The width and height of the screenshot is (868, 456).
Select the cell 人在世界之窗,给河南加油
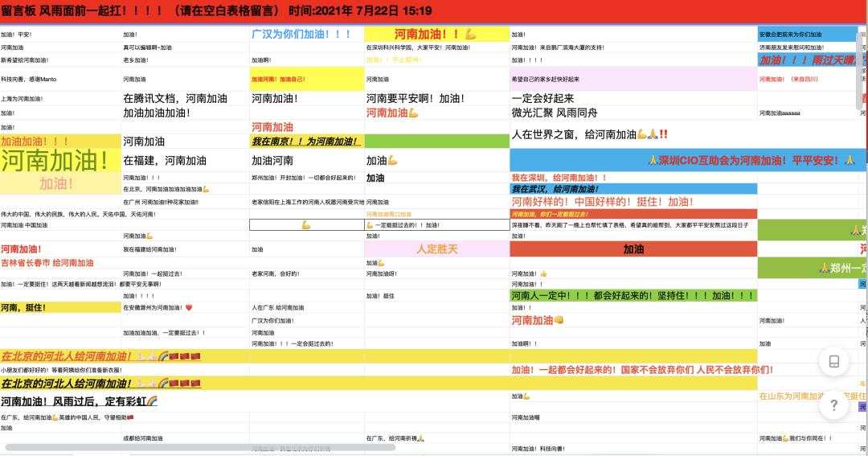pos(633,134)
